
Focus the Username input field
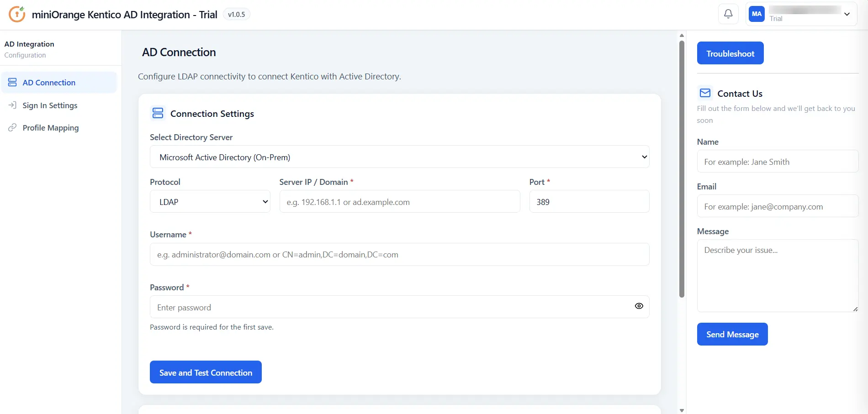399,254
